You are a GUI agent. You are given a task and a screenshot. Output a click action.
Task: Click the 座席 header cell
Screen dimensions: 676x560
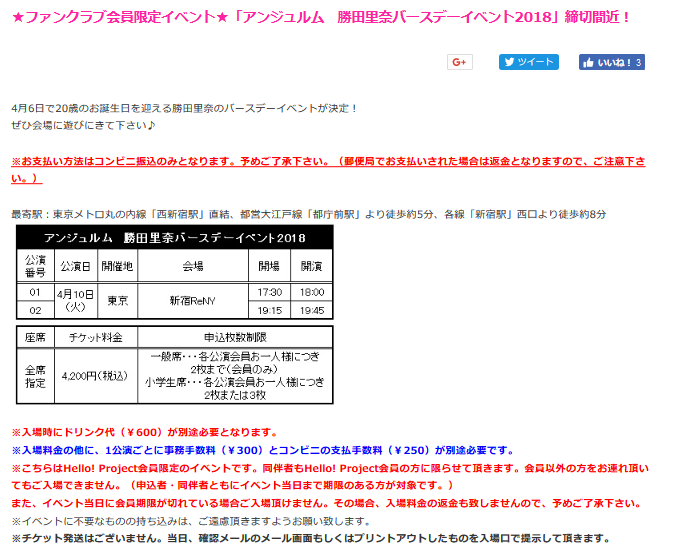tap(35, 337)
